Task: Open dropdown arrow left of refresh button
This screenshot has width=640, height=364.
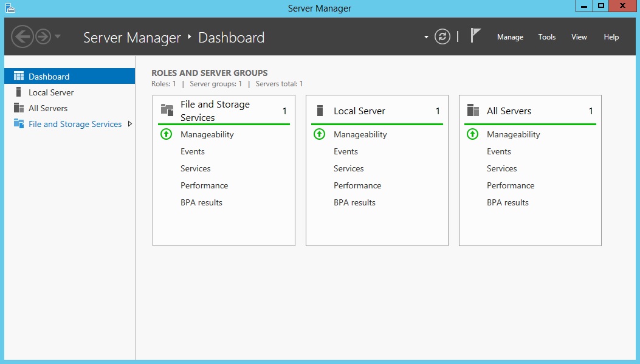Action: (x=426, y=38)
